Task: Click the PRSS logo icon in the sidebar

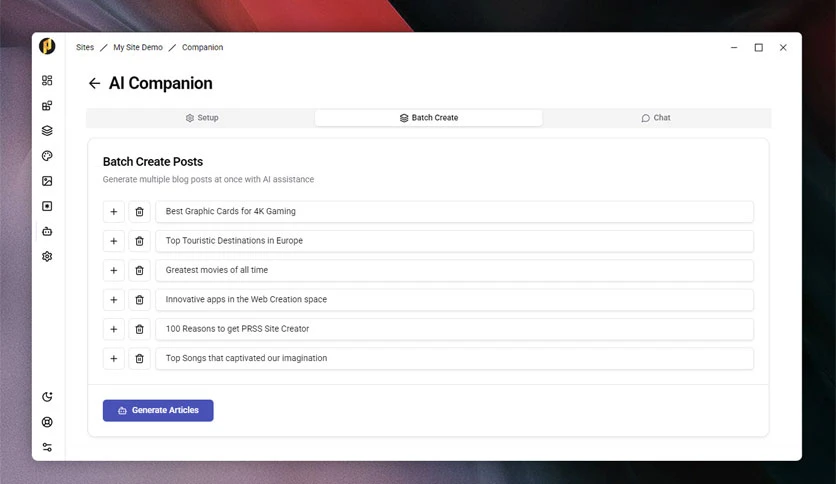Action: pos(47,46)
